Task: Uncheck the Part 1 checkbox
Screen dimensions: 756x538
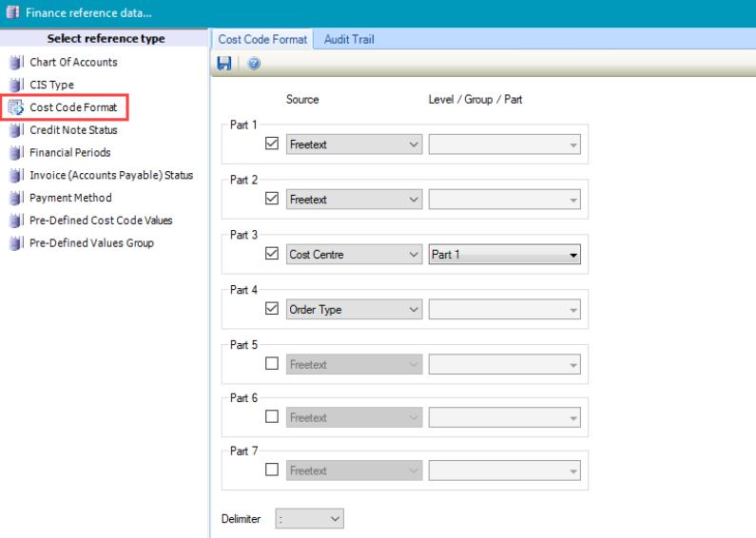Action: coord(272,144)
